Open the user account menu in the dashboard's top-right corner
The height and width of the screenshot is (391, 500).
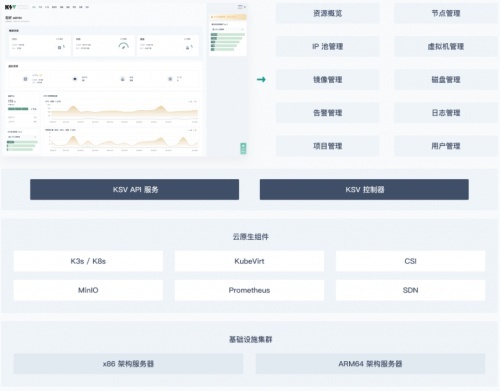pyautogui.click(x=242, y=7)
